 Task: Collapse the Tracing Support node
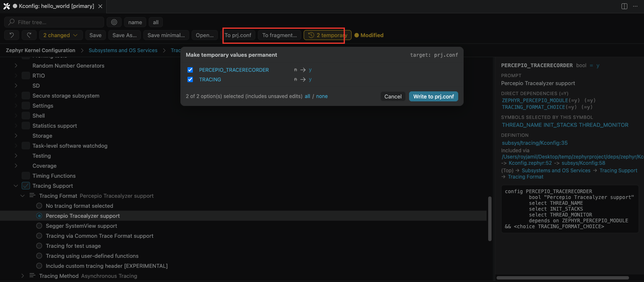(x=16, y=186)
